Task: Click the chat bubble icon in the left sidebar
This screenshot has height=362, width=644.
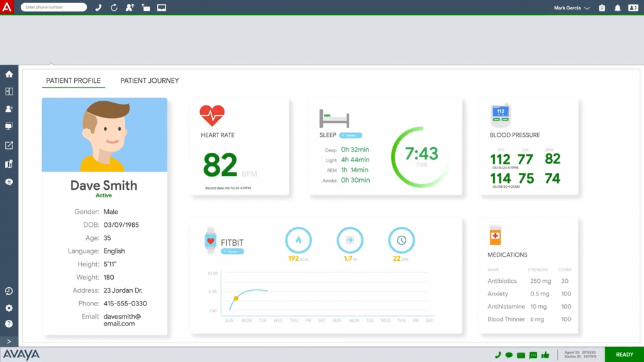Action: coord(9,182)
